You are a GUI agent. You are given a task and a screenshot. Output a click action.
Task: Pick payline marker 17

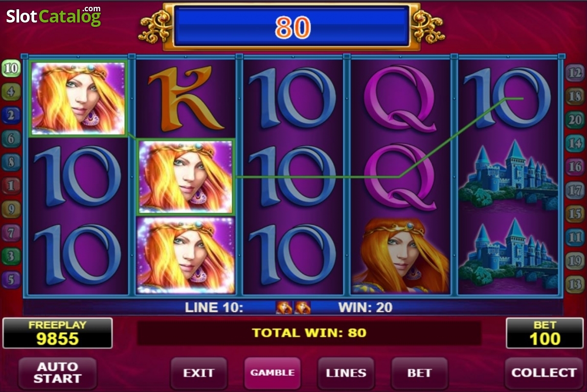click(x=575, y=190)
